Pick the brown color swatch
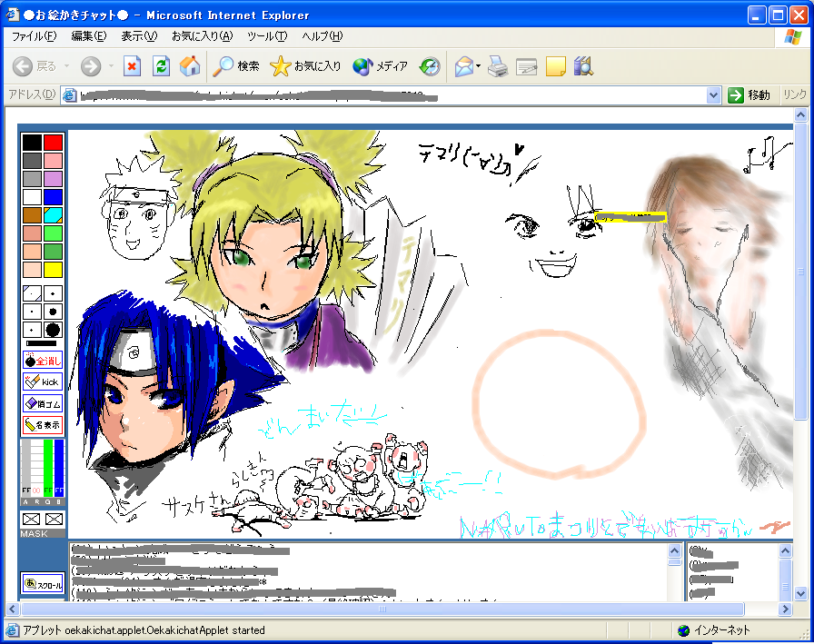The image size is (814, 644). point(32,215)
